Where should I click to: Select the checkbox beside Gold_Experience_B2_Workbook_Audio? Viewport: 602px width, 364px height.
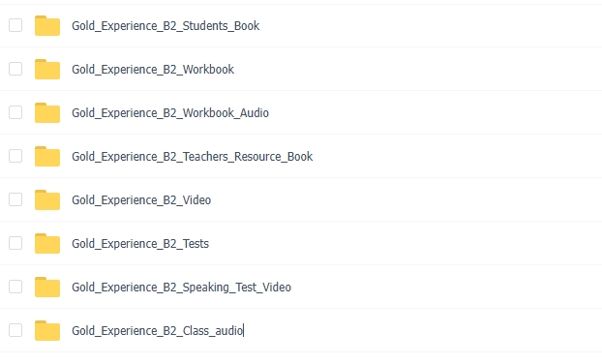click(15, 112)
